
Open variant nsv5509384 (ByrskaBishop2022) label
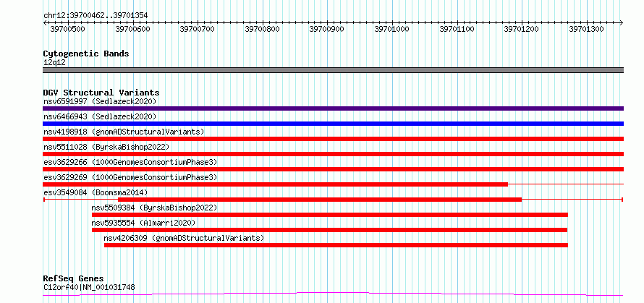(x=154, y=208)
